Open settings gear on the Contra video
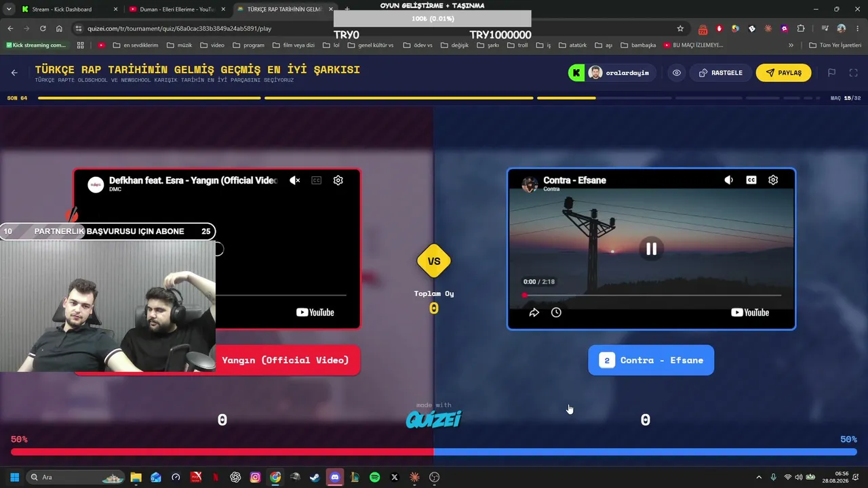This screenshot has height=488, width=868. [x=773, y=180]
